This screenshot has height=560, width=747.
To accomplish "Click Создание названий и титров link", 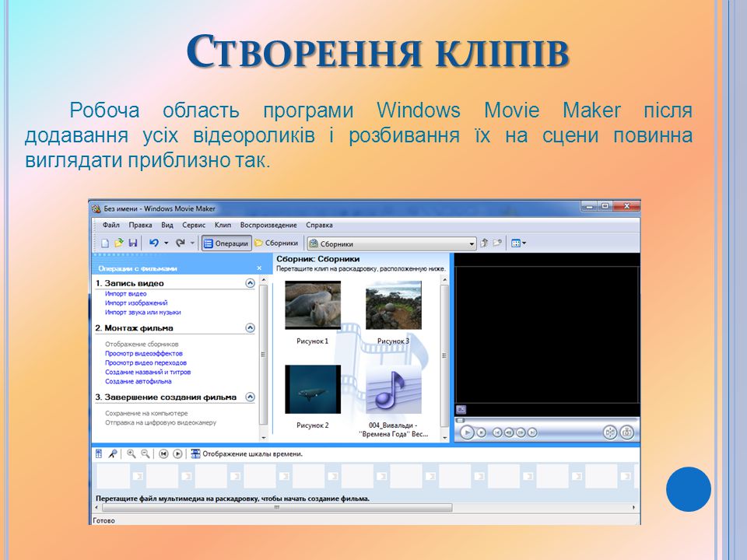I will (148, 372).
